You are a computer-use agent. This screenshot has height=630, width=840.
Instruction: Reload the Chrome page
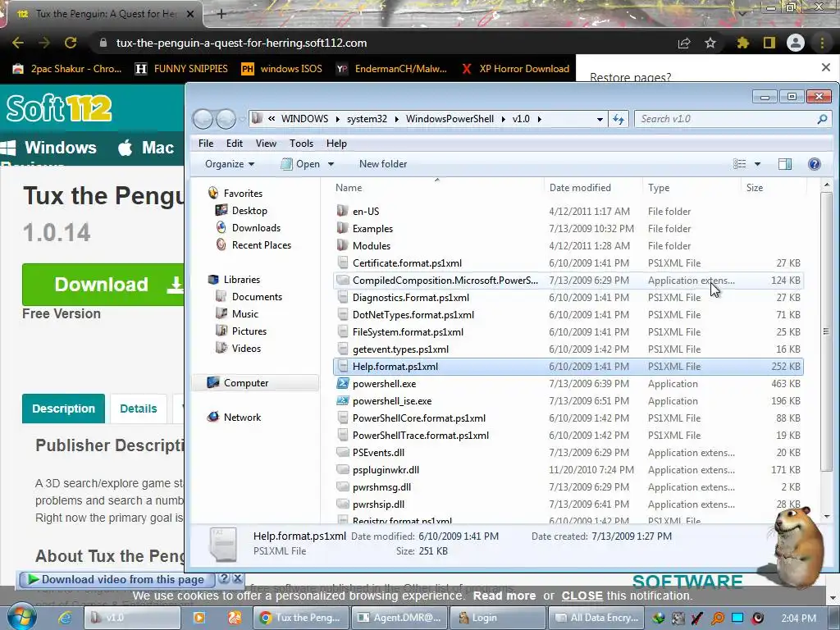coord(71,43)
